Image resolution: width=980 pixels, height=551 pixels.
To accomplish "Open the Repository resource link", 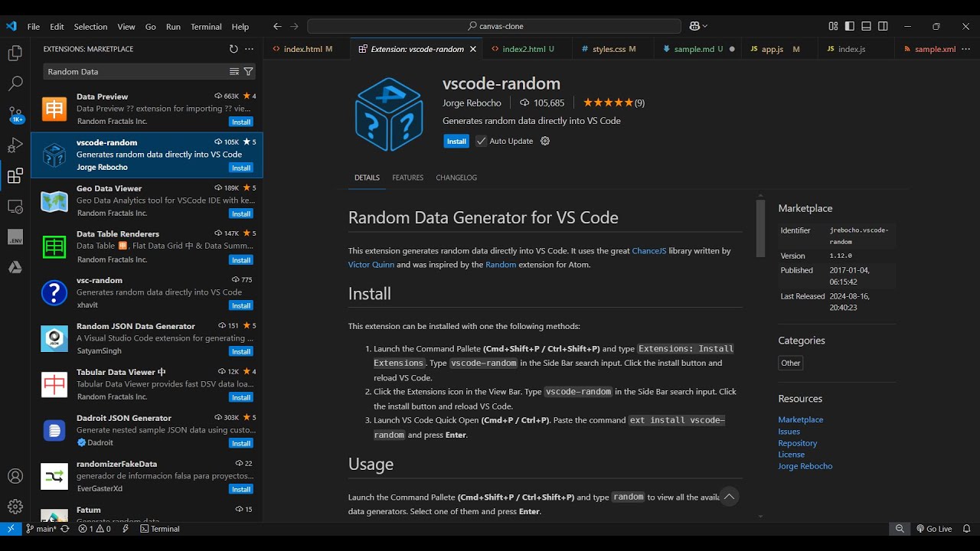I will pos(798,443).
